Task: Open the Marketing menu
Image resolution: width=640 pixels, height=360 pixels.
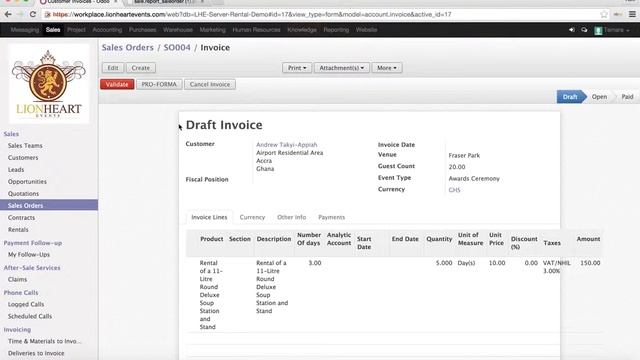Action: (212, 30)
